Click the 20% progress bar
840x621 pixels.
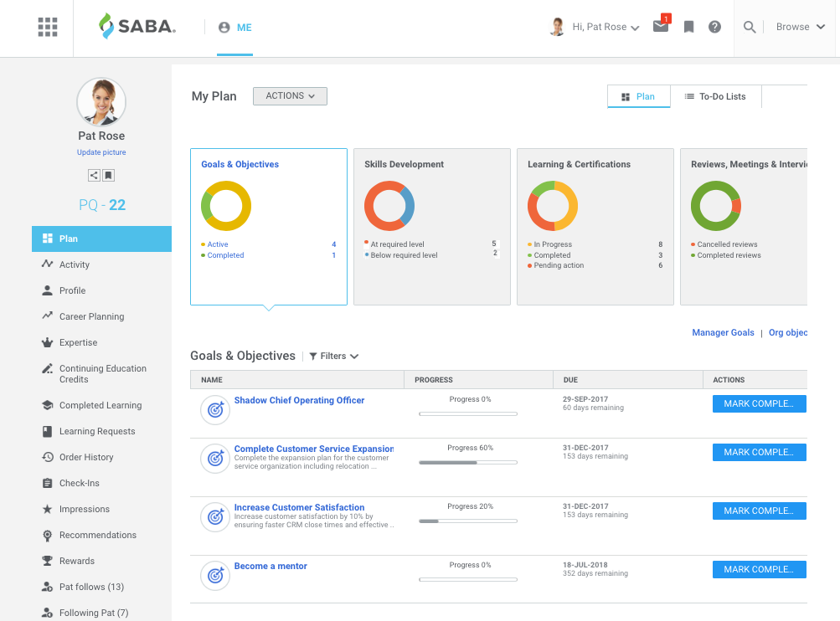(x=468, y=521)
